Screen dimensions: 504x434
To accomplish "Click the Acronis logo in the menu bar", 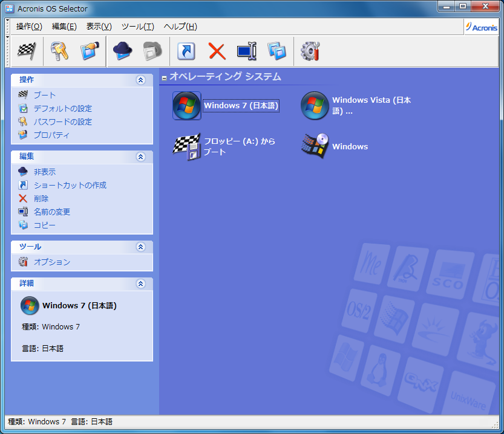I will 482,27.
